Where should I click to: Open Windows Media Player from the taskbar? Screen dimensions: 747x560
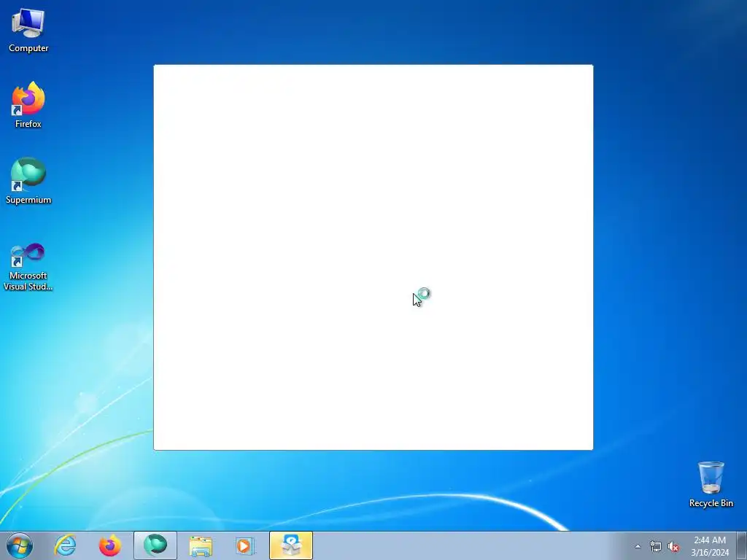point(245,545)
